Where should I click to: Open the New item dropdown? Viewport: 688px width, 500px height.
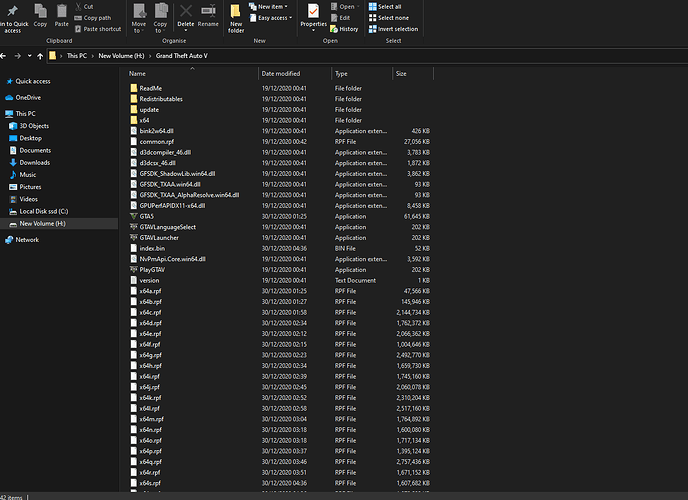pos(268,7)
